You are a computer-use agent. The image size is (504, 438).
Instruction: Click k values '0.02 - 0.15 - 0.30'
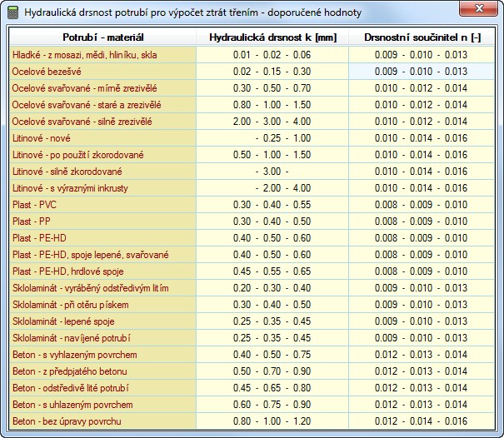(272, 72)
